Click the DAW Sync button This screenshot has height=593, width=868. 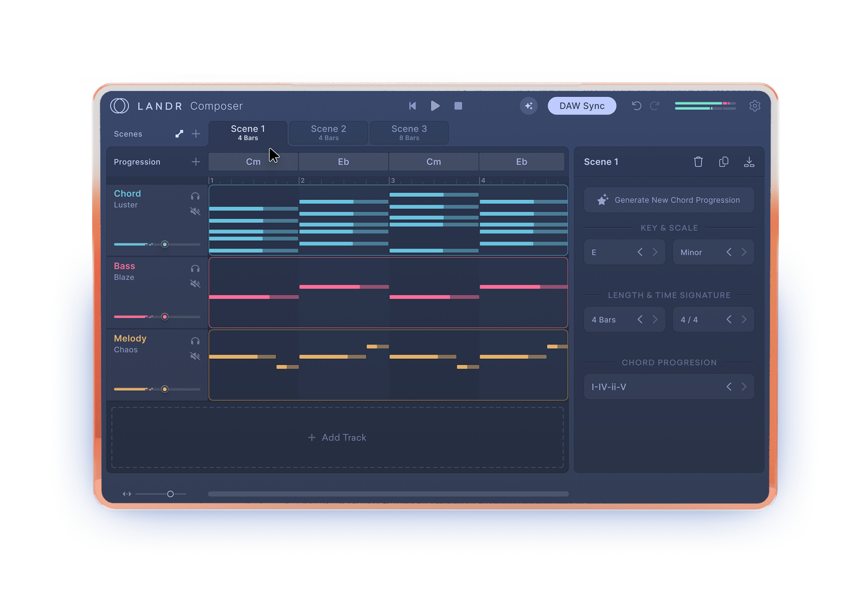(x=582, y=106)
